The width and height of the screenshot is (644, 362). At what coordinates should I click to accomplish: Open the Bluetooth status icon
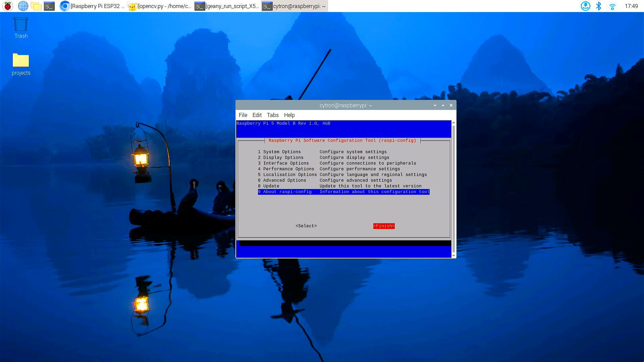[x=599, y=6]
